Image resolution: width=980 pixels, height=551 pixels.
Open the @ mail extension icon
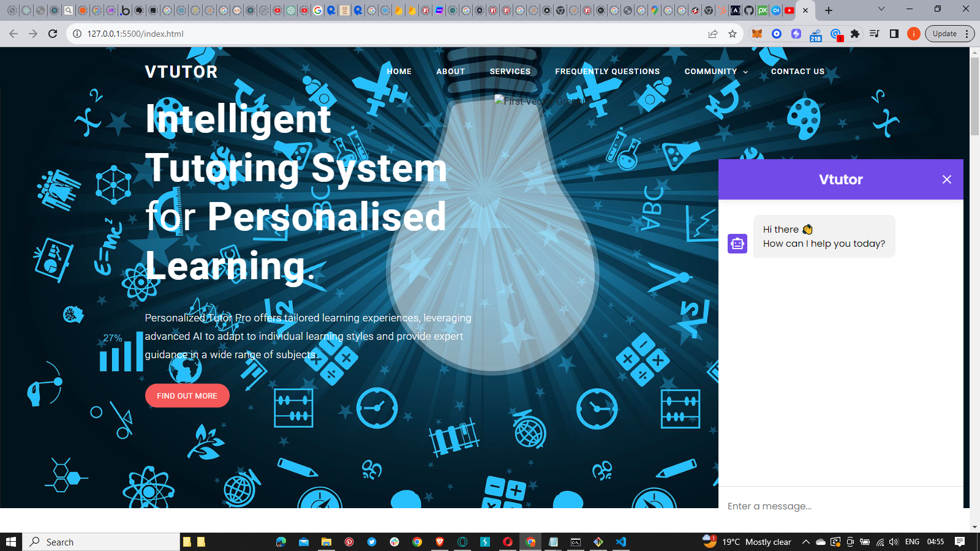coord(836,34)
